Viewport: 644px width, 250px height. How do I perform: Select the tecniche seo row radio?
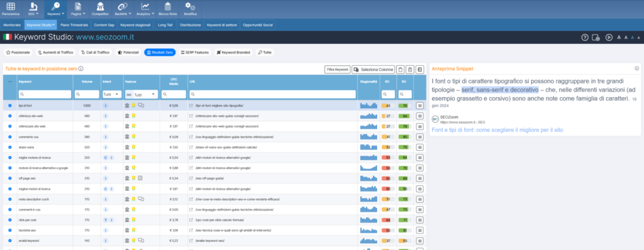9,230
